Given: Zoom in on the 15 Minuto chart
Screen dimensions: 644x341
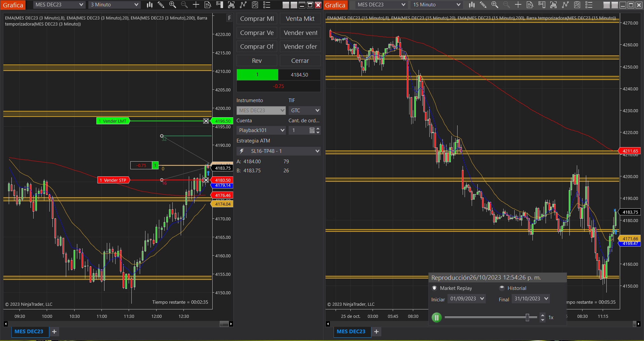Looking at the screenshot, I should coord(495,5).
